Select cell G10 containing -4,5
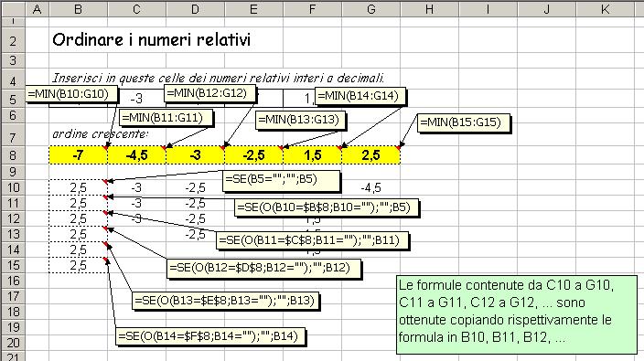This screenshot has height=361, width=644. coord(370,188)
